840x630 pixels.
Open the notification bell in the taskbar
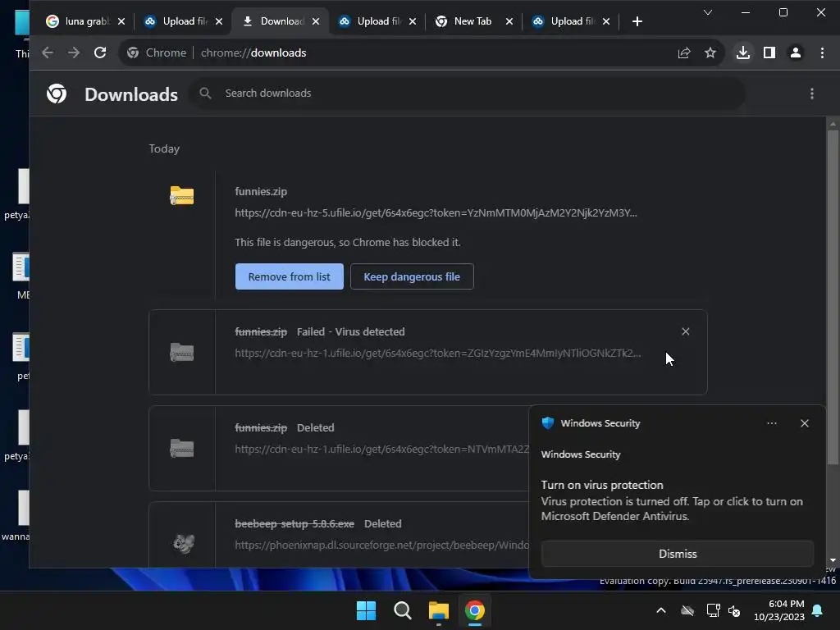[x=818, y=610]
